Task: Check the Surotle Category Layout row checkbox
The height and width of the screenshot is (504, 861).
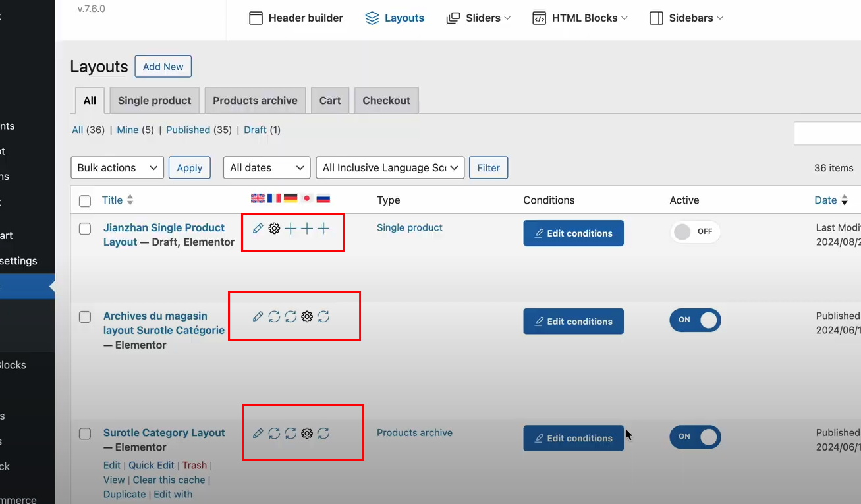Action: pyautogui.click(x=85, y=434)
